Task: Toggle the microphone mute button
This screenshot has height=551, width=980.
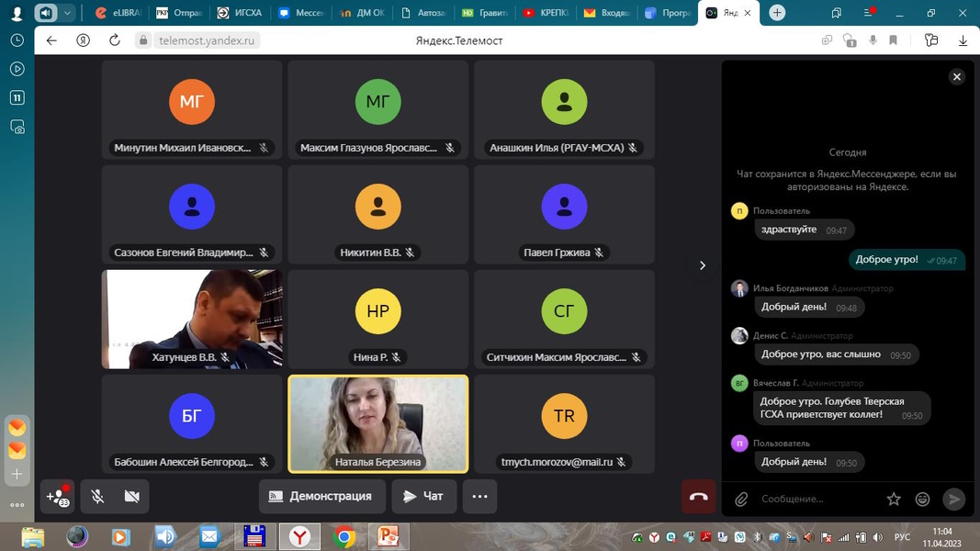Action: [x=97, y=497]
